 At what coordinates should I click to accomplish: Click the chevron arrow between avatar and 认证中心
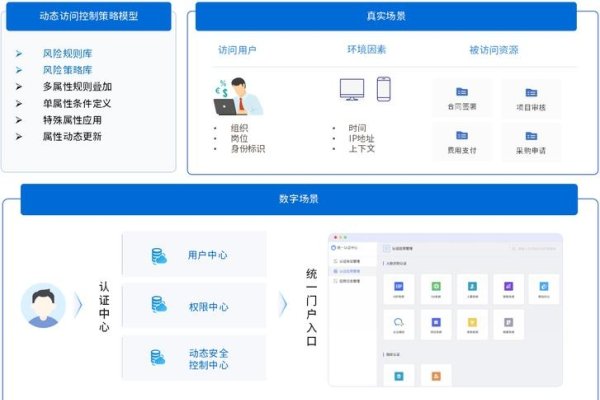pyautogui.click(x=78, y=305)
